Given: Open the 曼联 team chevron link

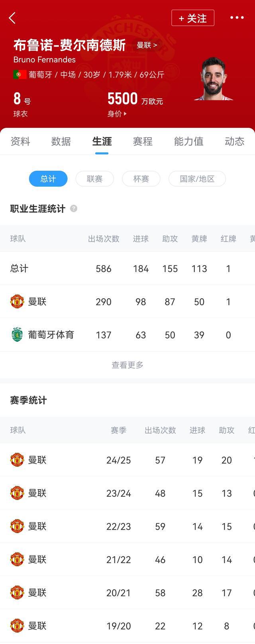Looking at the screenshot, I should 147,45.
